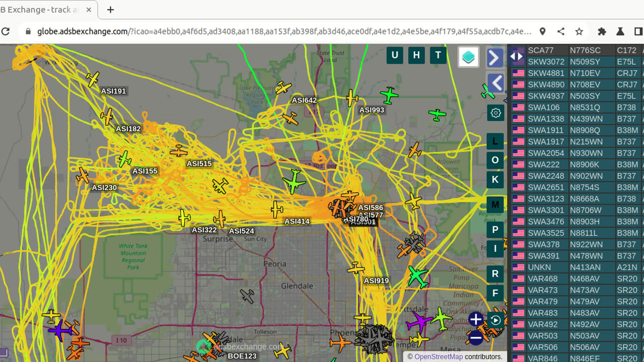This screenshot has height=362, width=644.
Task: Select the yellow aircraft above ASI919
Action: pyautogui.click(x=356, y=268)
